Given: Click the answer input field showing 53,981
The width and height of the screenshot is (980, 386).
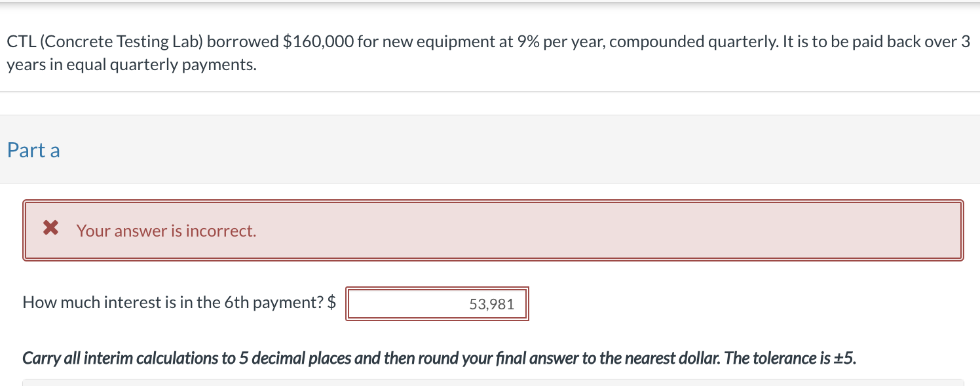Looking at the screenshot, I should 437,303.
